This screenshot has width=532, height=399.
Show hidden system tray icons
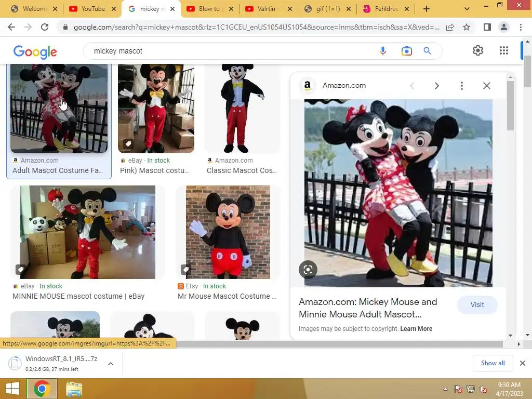coord(445,389)
